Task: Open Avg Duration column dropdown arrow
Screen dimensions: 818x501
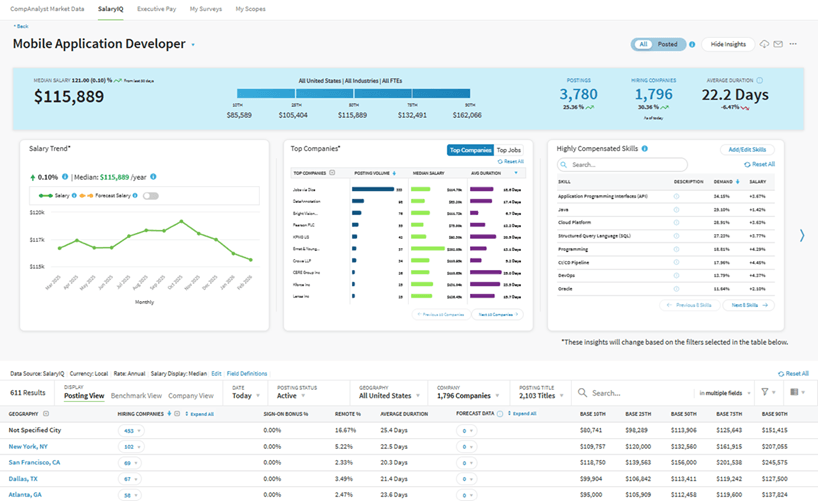Action: [x=516, y=173]
